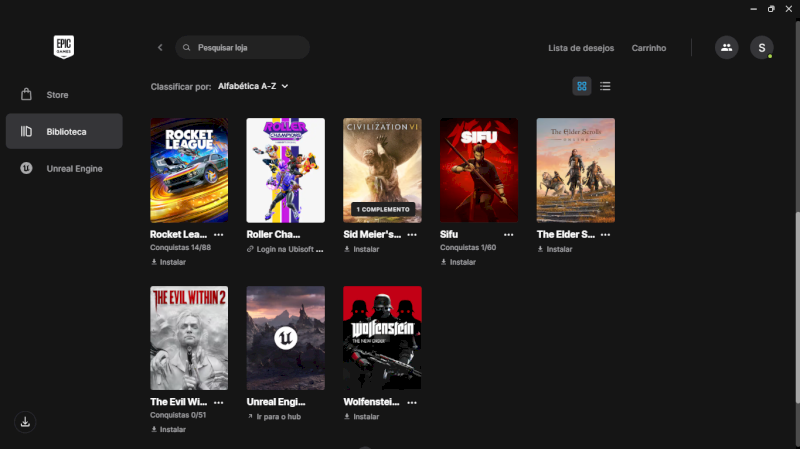Open the Roller Champions cover thumbnail

click(x=286, y=170)
